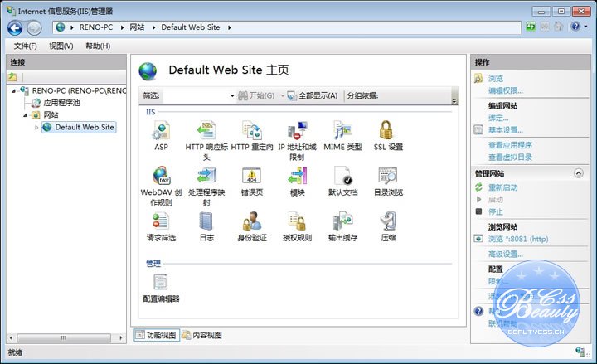Open the WebDAV 创作规则 icon

click(x=161, y=176)
